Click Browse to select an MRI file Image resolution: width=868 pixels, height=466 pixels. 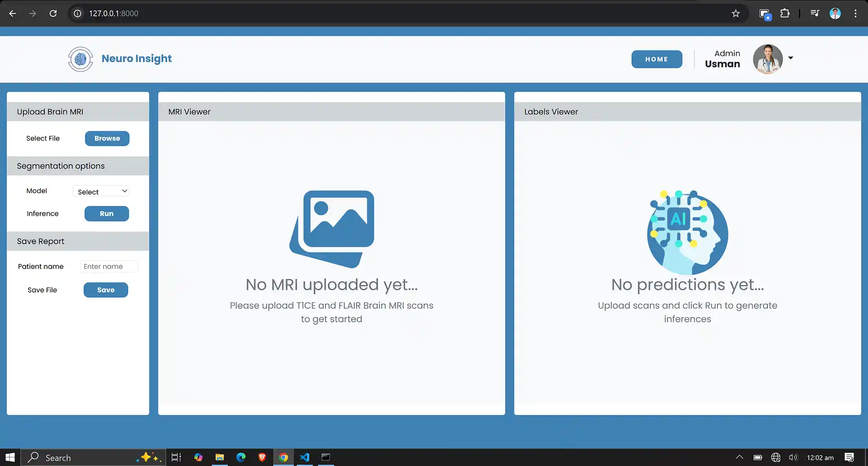coord(107,138)
